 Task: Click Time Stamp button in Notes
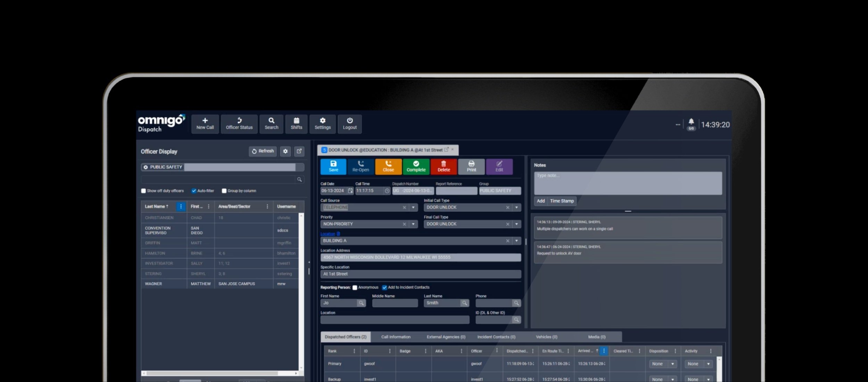point(561,200)
